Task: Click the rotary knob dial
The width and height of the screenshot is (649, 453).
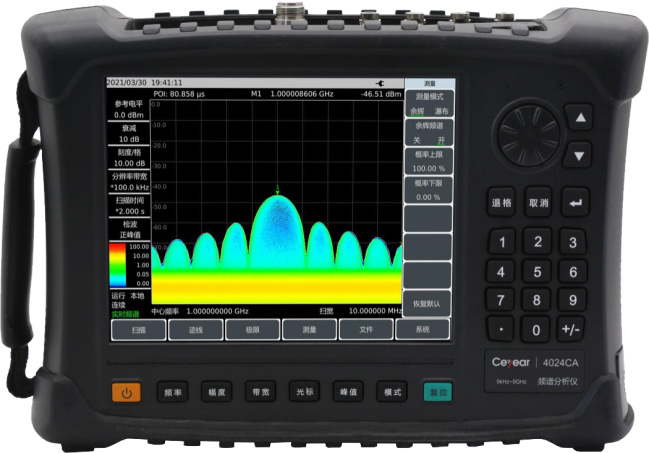Action: pyautogui.click(x=530, y=137)
